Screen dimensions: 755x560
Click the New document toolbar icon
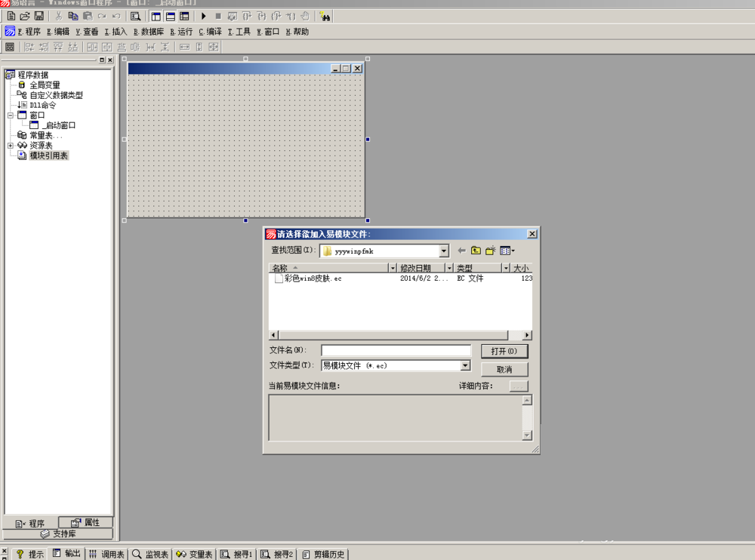(x=11, y=16)
